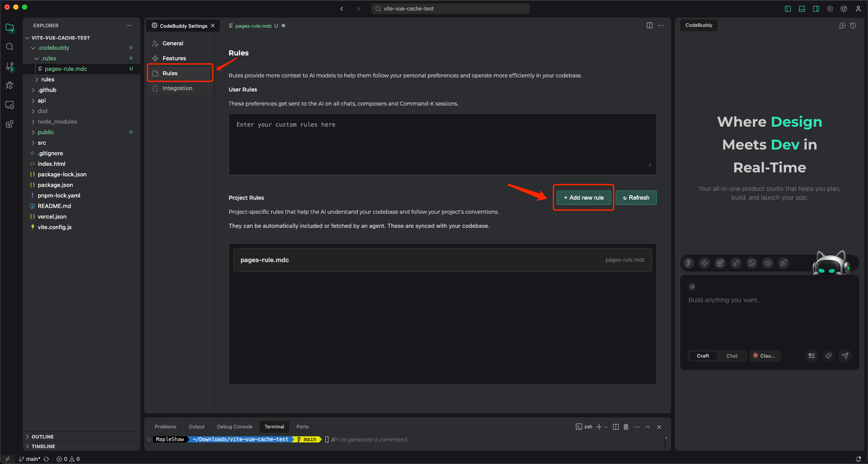
Task: Switch to the Output panel tab
Action: [x=197, y=427]
